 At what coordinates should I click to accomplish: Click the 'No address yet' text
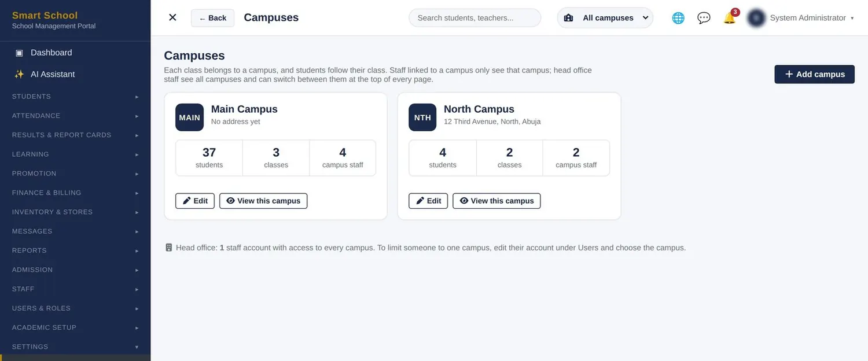236,121
